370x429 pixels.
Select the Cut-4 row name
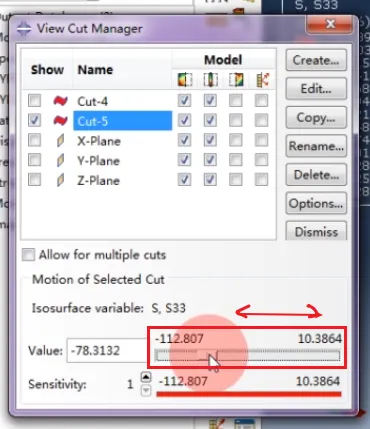coord(92,101)
